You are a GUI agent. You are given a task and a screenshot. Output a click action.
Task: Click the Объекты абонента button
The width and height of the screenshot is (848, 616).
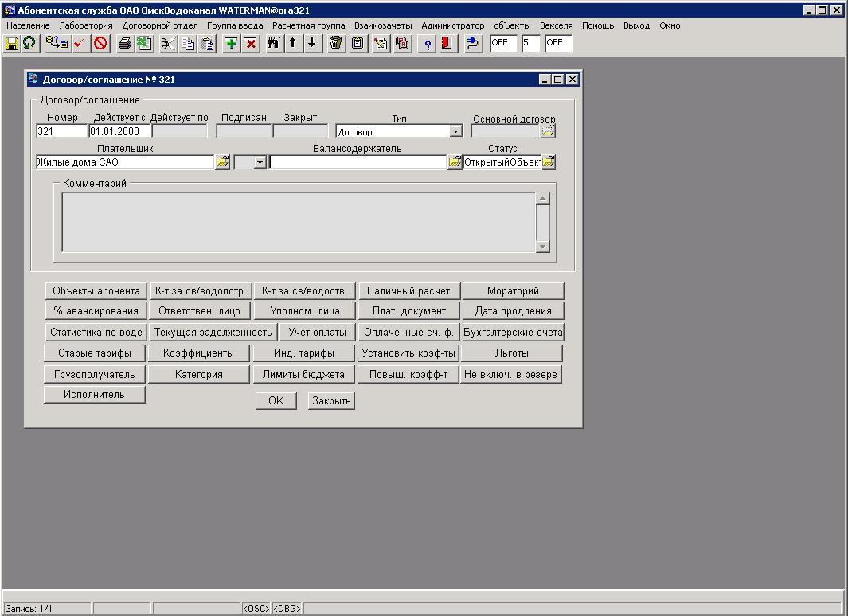96,291
